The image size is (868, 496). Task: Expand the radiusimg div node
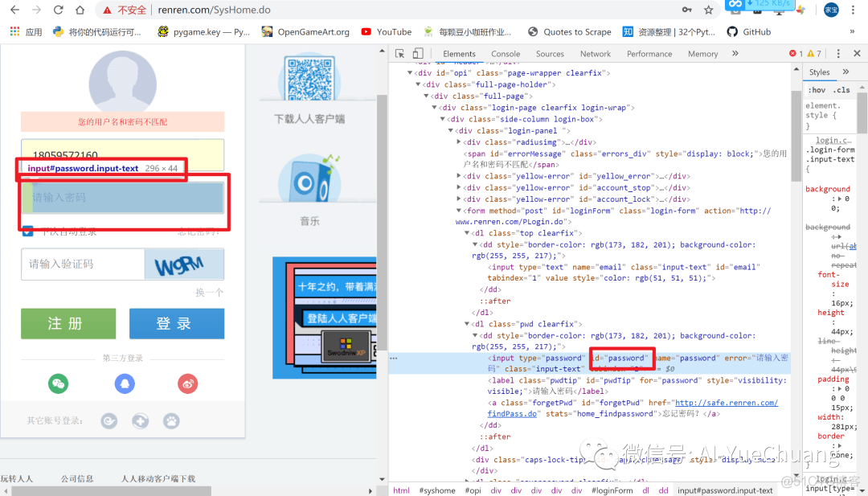[x=459, y=142]
